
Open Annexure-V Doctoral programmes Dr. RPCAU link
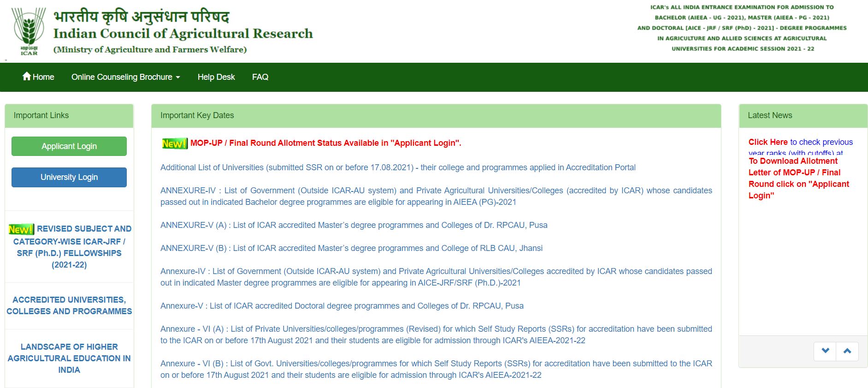pyautogui.click(x=342, y=306)
